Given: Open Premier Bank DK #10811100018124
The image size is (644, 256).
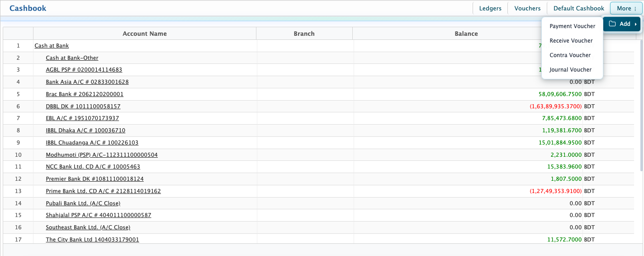Looking at the screenshot, I should click(95, 179).
